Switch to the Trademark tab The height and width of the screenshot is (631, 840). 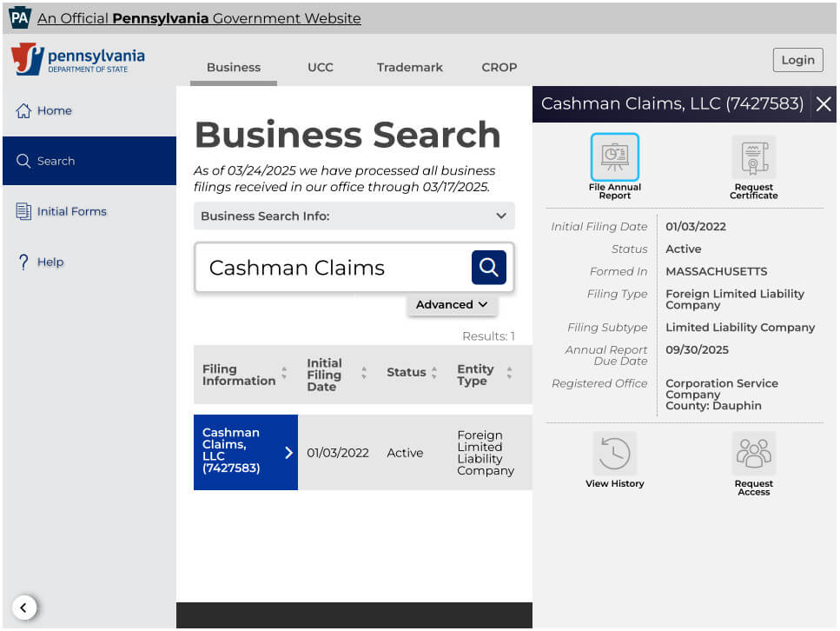(x=409, y=67)
